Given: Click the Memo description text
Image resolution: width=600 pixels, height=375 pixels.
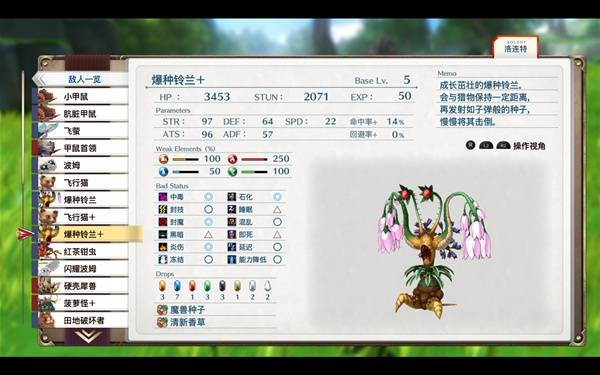Looking at the screenshot, I should click(x=485, y=104).
